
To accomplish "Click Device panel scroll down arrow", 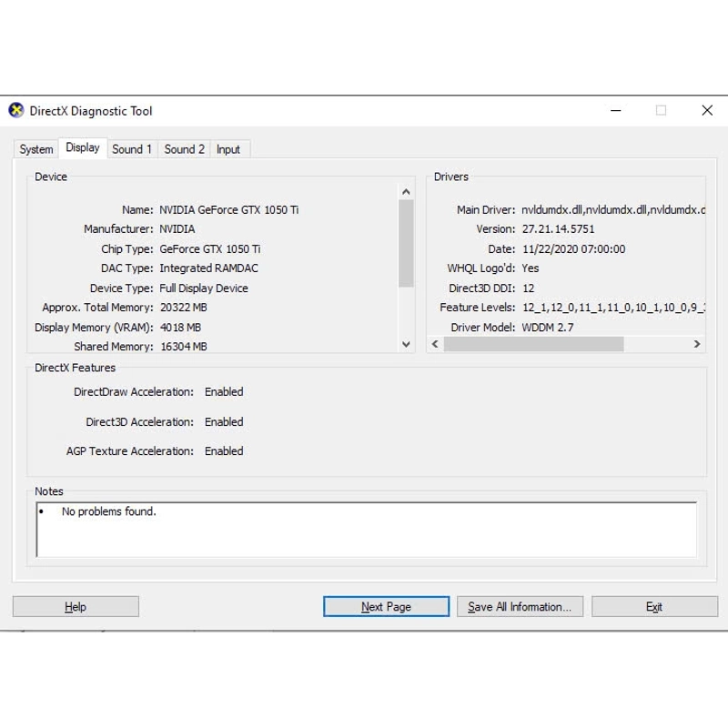I will tap(406, 344).
